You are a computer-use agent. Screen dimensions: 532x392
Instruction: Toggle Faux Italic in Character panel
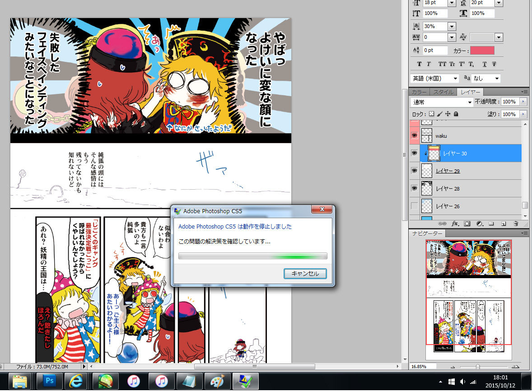pos(429,64)
